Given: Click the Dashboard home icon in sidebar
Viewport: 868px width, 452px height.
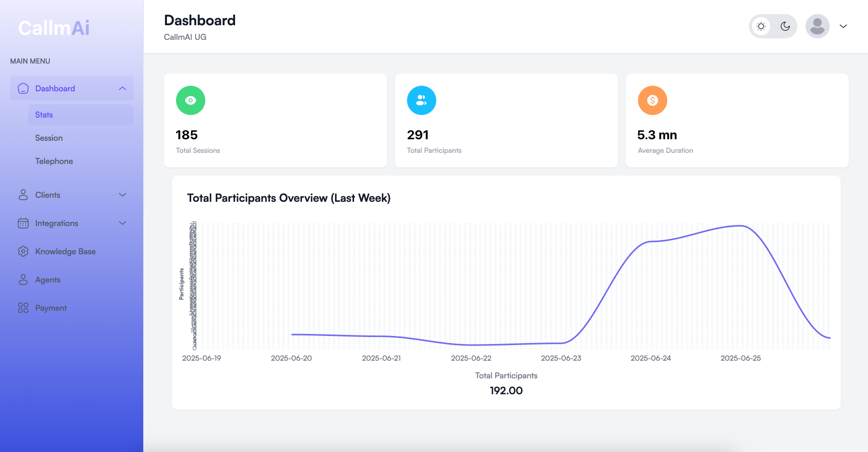Looking at the screenshot, I should [23, 89].
